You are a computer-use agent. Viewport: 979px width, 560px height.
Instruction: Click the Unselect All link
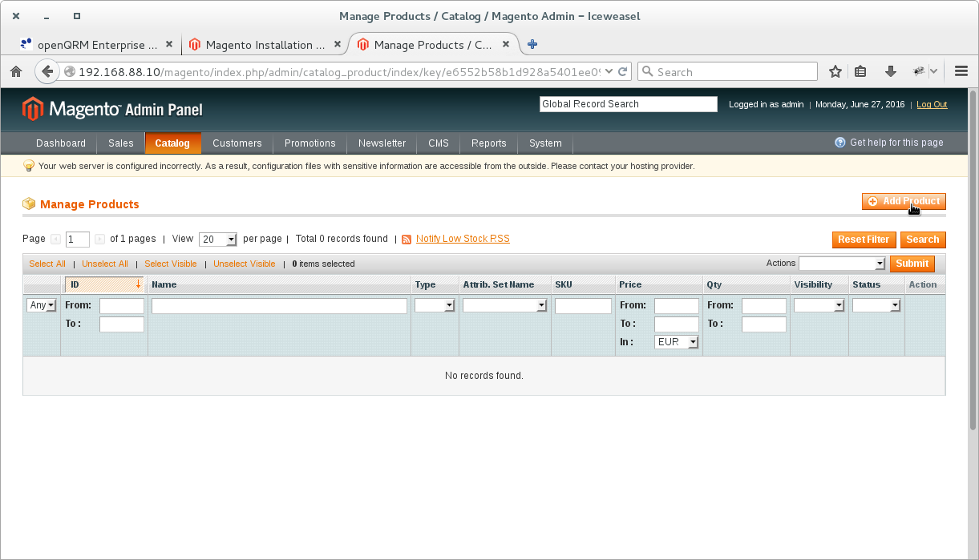105,264
